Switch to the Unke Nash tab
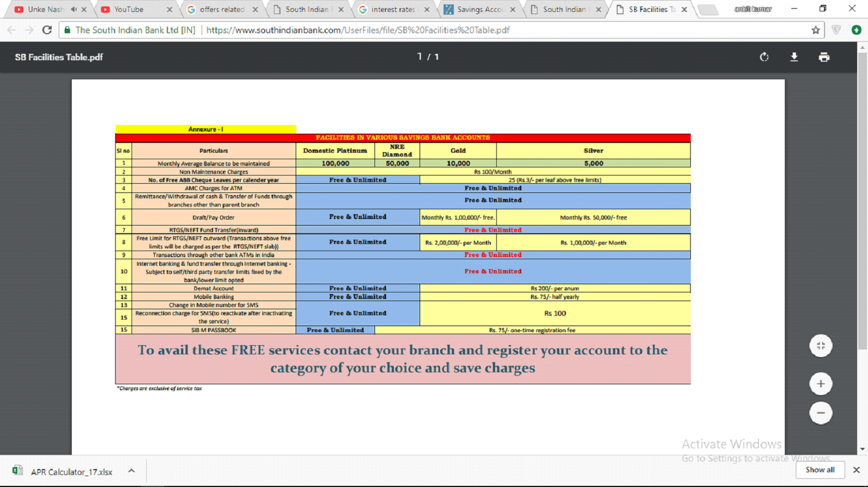The height and width of the screenshot is (487, 868). coord(46,9)
